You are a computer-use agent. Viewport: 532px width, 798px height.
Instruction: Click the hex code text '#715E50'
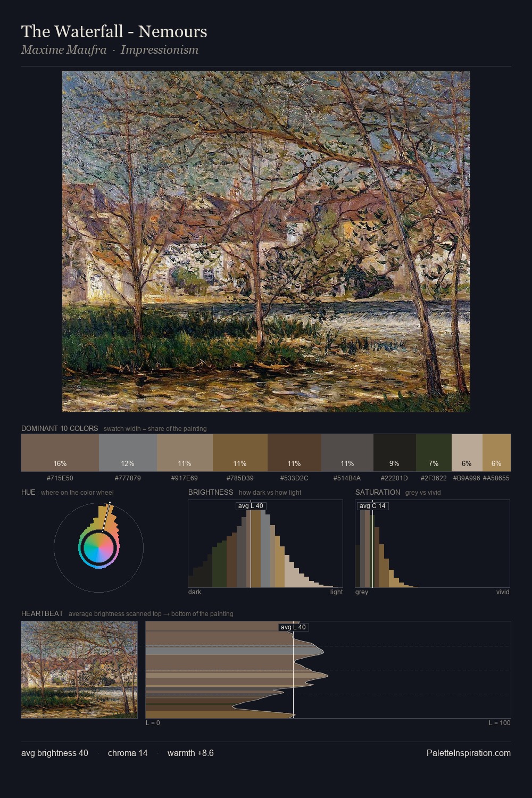click(60, 478)
